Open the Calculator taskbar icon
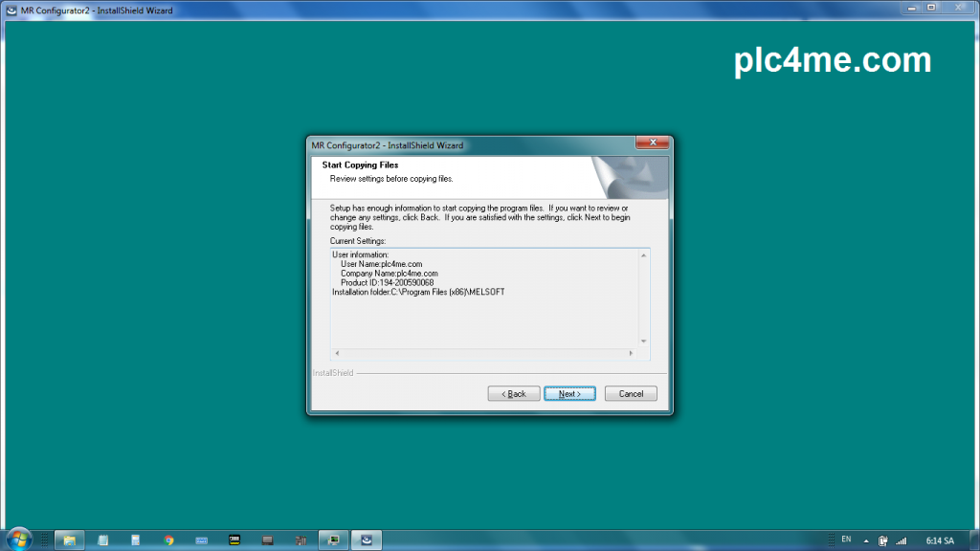 136,540
